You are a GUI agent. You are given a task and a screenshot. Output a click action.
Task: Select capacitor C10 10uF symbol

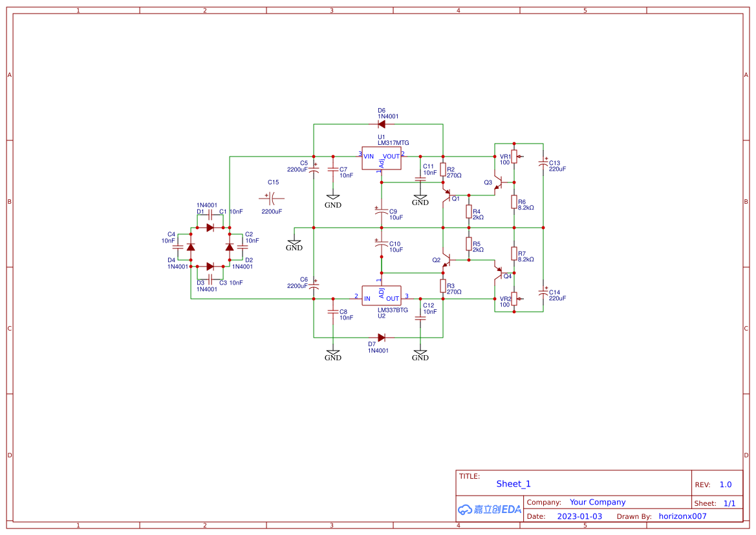tap(382, 244)
